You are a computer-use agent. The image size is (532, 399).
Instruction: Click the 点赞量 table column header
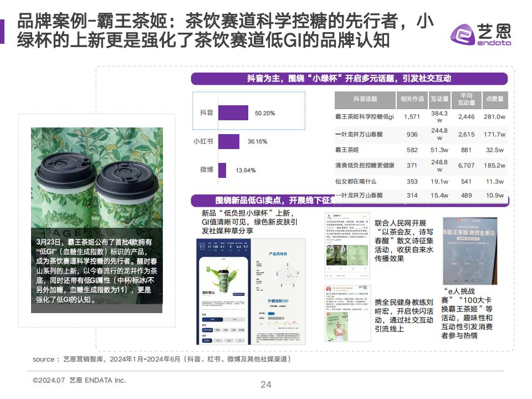coord(495,99)
